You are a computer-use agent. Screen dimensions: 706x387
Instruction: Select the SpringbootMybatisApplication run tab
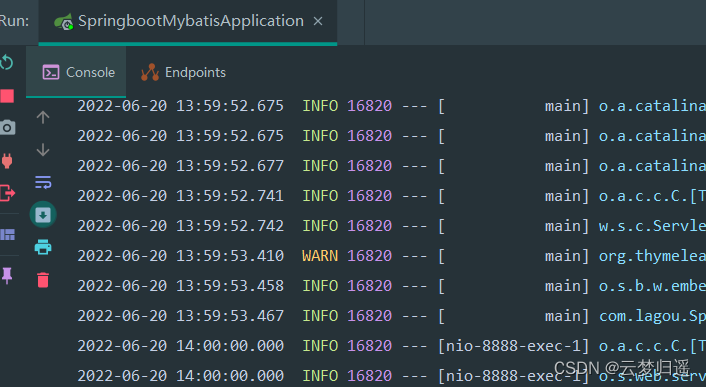(x=188, y=22)
